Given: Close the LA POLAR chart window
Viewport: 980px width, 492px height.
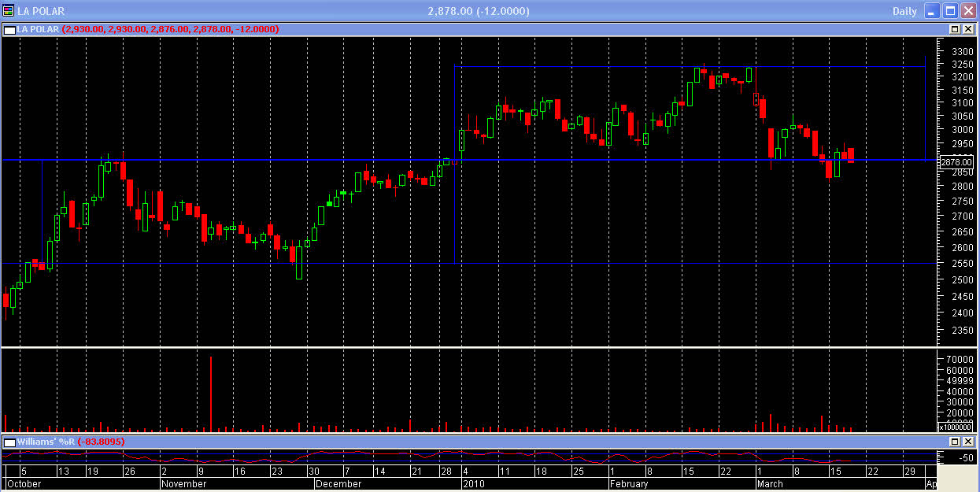Looking at the screenshot, I should click(968, 11).
